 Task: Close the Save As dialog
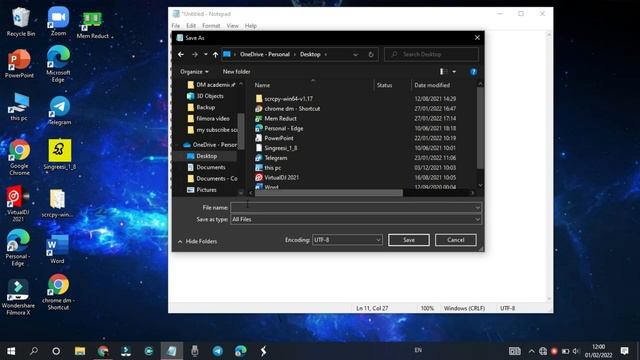coord(477,38)
